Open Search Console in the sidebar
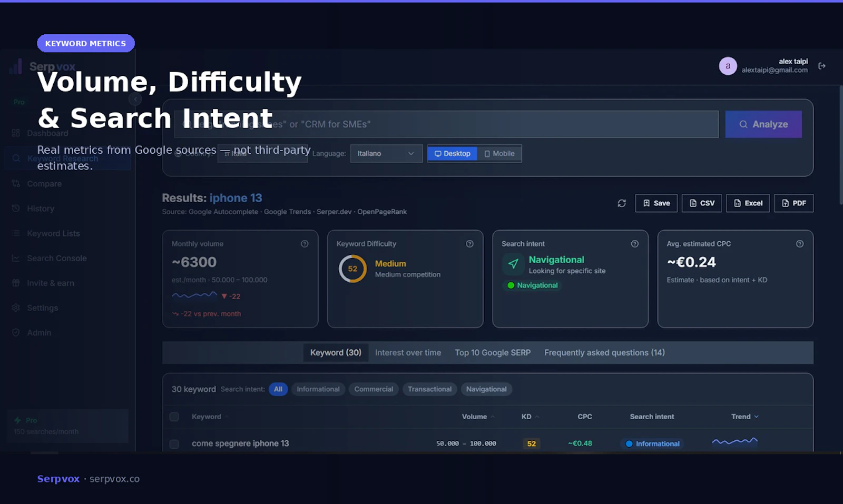The width and height of the screenshot is (843, 504). 56,258
